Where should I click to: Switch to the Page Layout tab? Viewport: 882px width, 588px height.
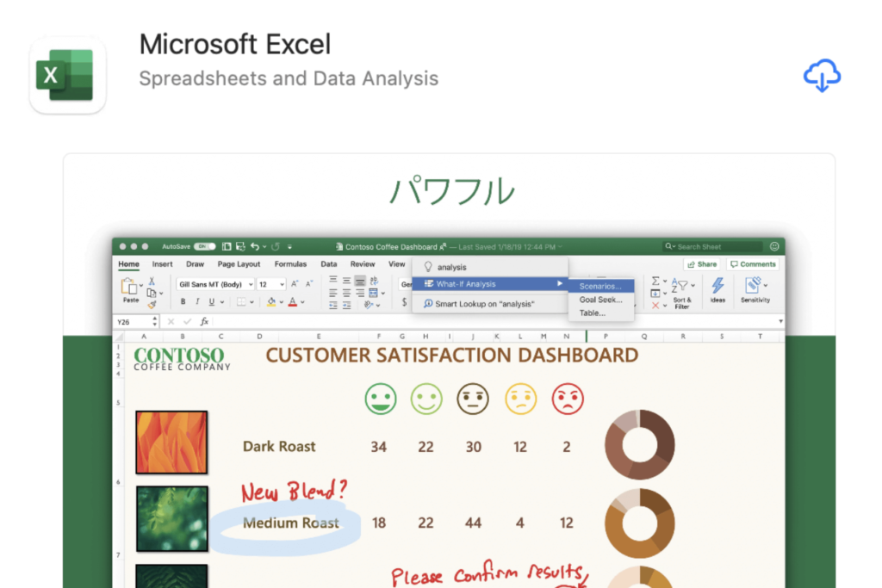tap(239, 264)
